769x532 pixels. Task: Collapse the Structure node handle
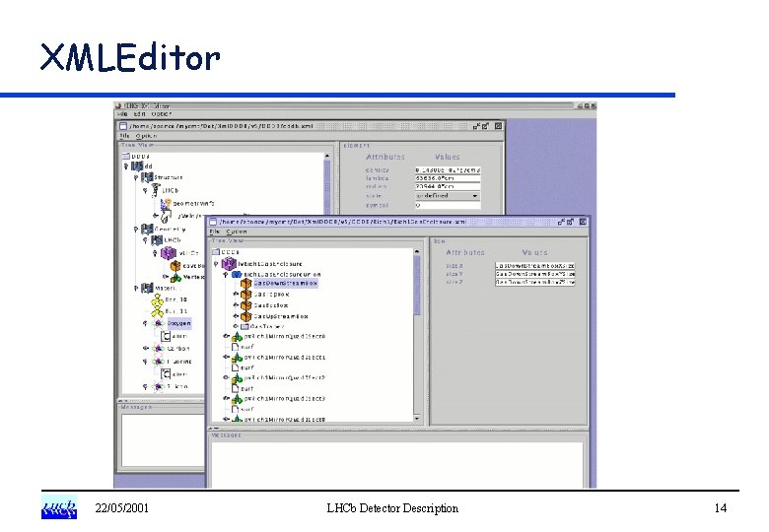(x=136, y=177)
